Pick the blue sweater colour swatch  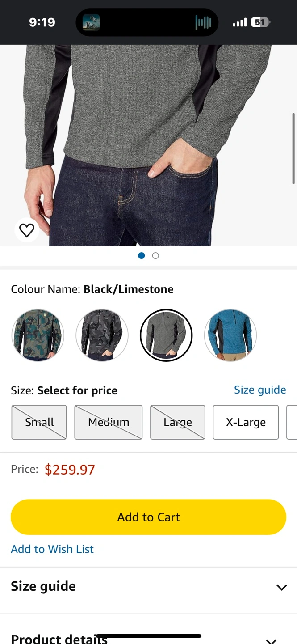click(x=230, y=335)
